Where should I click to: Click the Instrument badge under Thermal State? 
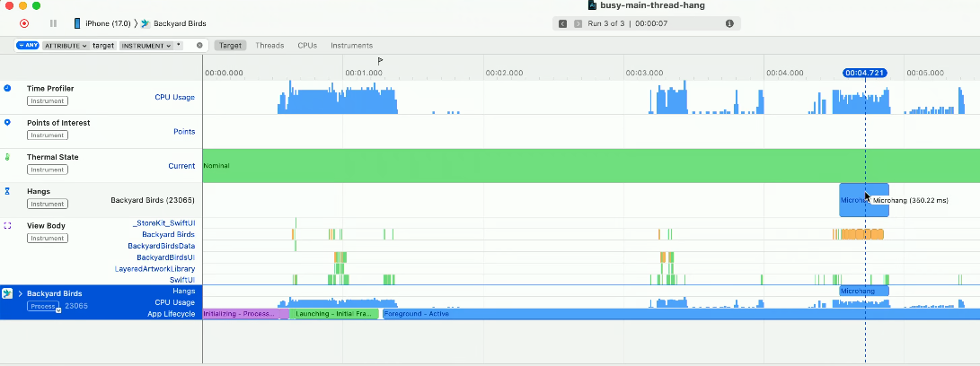(x=48, y=170)
